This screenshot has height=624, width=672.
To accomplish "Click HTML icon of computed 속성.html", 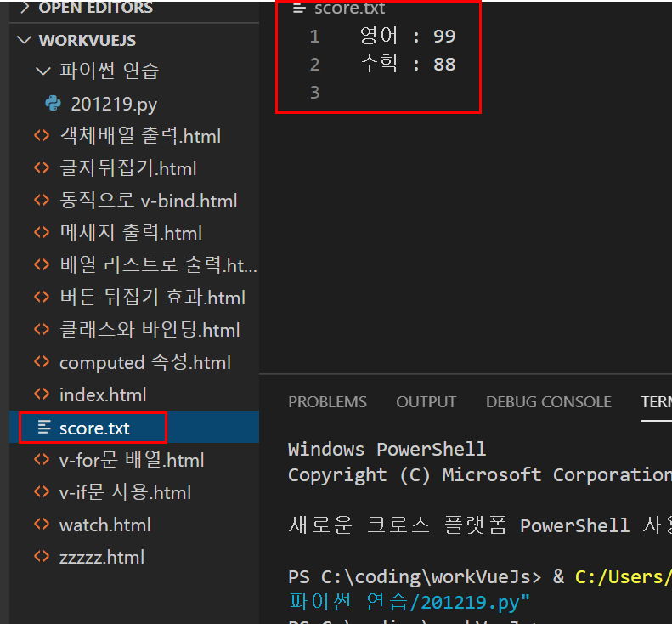I will pyautogui.click(x=42, y=362).
